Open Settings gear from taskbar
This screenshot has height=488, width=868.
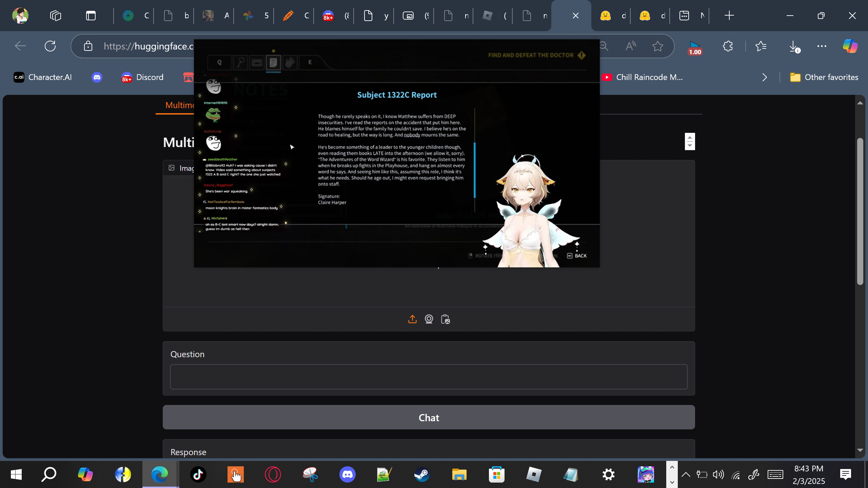click(x=609, y=474)
